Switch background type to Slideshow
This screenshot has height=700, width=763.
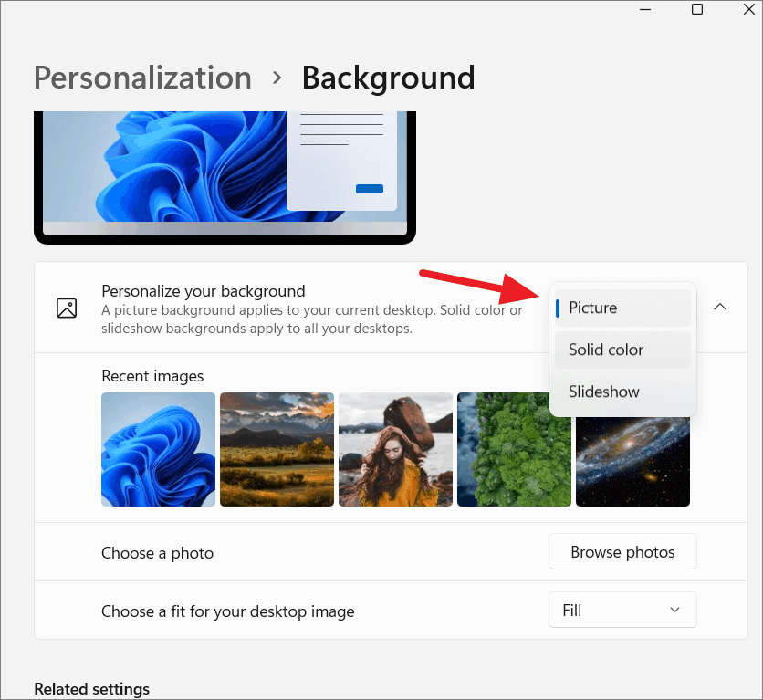[x=603, y=392]
